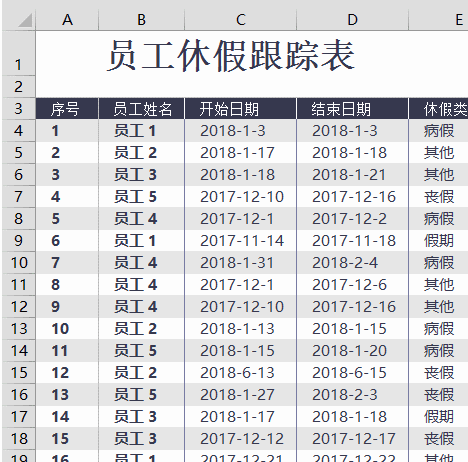The width and height of the screenshot is (468, 462).
Task: Select 假期 in row 17
Action: [x=438, y=417]
